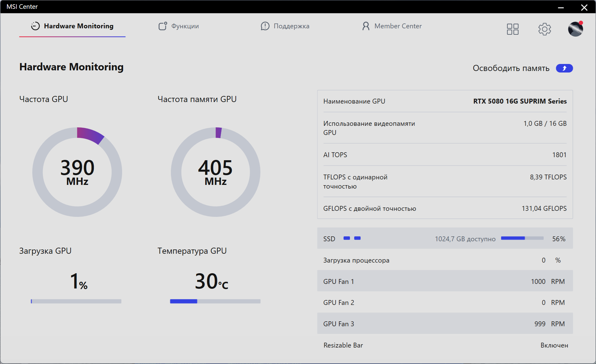This screenshot has width=596, height=364.
Task: Open the Member Center tab
Action: (398, 26)
